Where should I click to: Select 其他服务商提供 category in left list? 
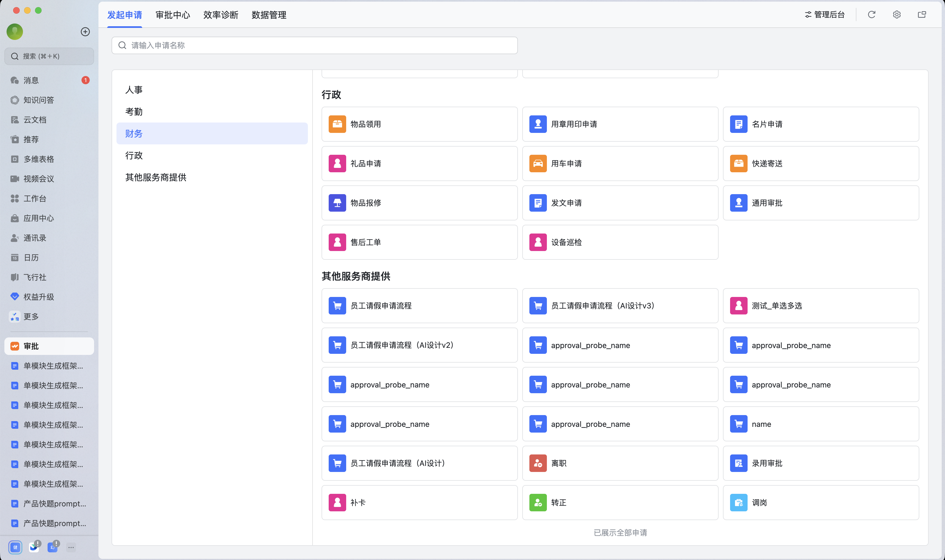[x=212, y=177]
